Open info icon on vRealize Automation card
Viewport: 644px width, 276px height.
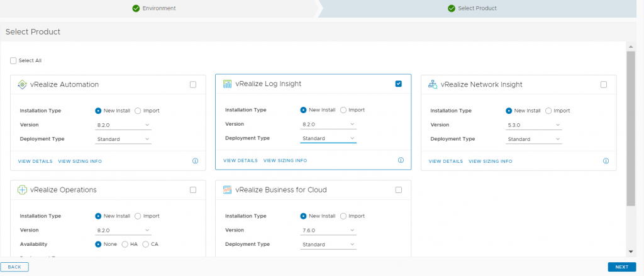196,161
